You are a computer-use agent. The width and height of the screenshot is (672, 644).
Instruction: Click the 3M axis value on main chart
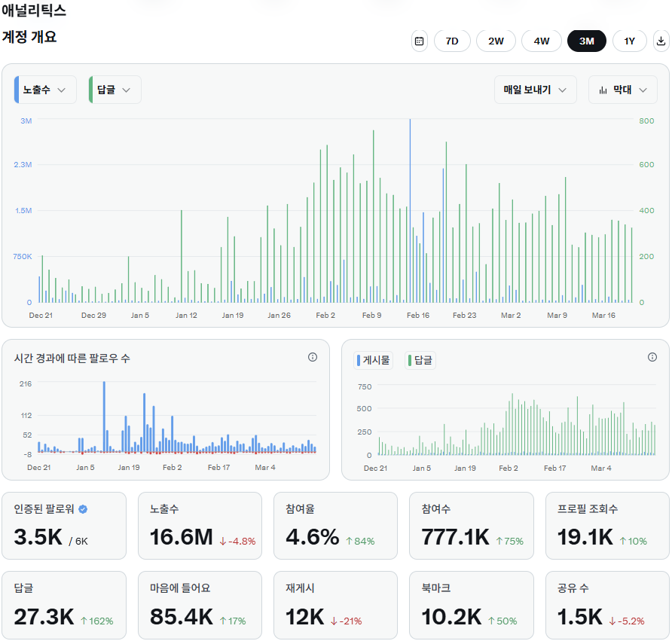coord(26,121)
